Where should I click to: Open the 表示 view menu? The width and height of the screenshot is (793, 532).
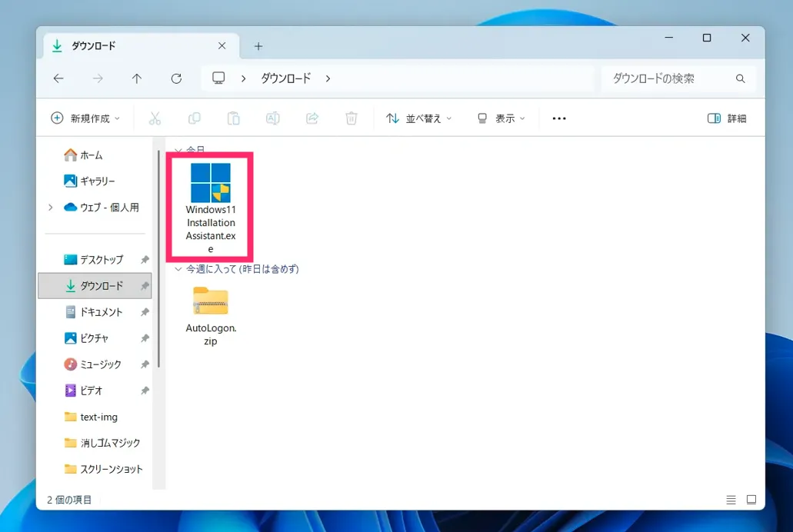tap(501, 118)
